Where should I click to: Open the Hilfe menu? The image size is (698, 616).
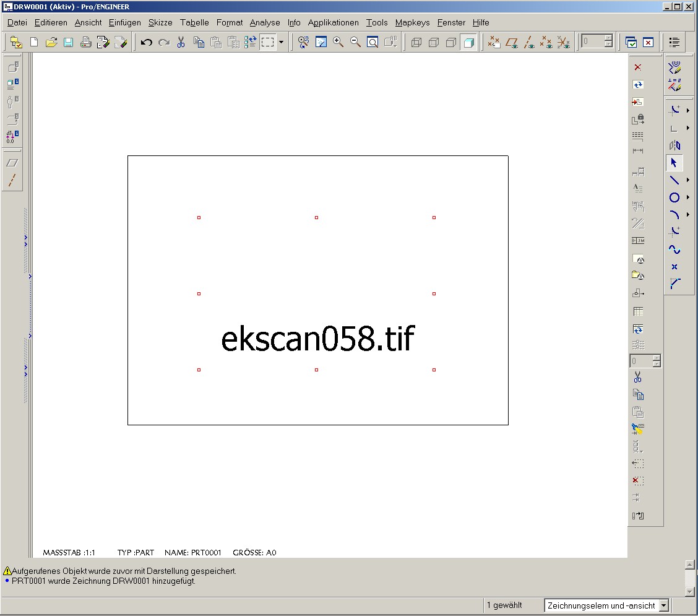(x=481, y=23)
